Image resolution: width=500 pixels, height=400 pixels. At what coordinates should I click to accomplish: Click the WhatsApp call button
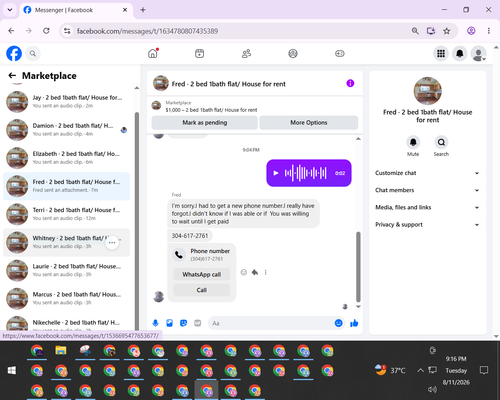click(202, 274)
